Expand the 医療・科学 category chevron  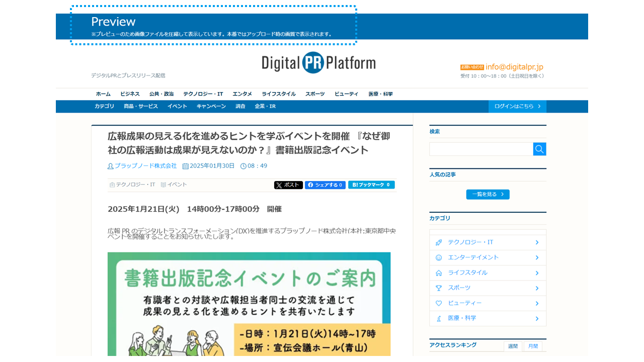[537, 319]
